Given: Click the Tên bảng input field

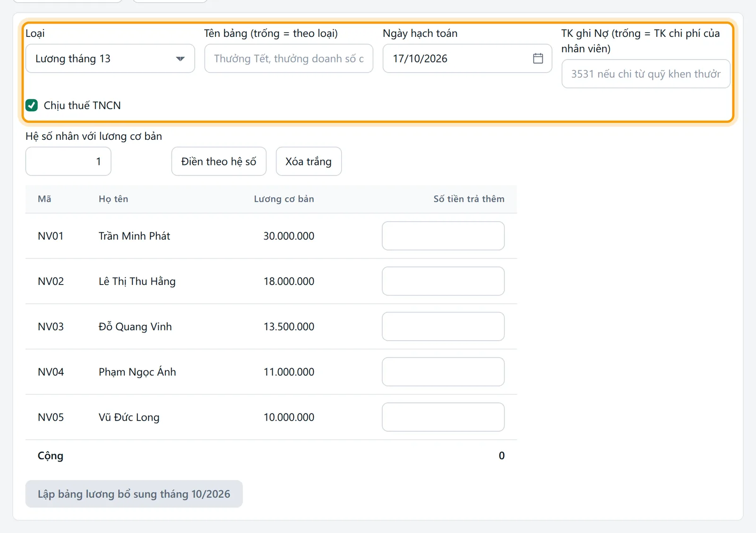Looking at the screenshot, I should point(289,59).
